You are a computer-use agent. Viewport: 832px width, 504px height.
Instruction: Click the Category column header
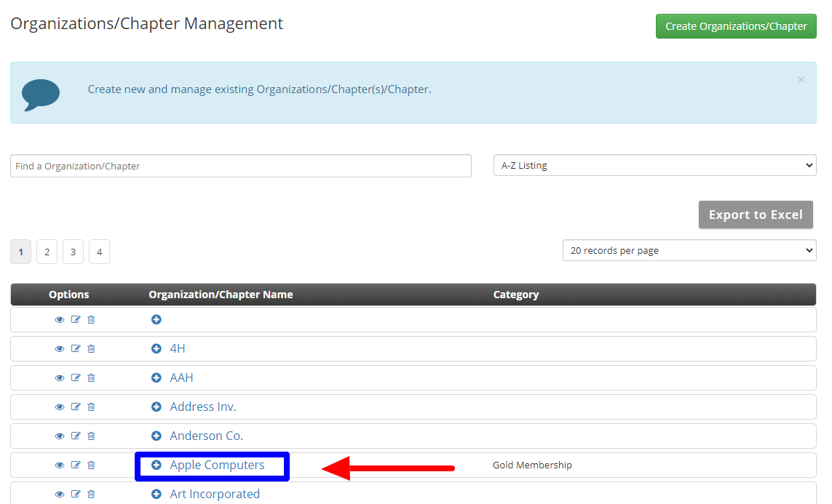(x=516, y=295)
